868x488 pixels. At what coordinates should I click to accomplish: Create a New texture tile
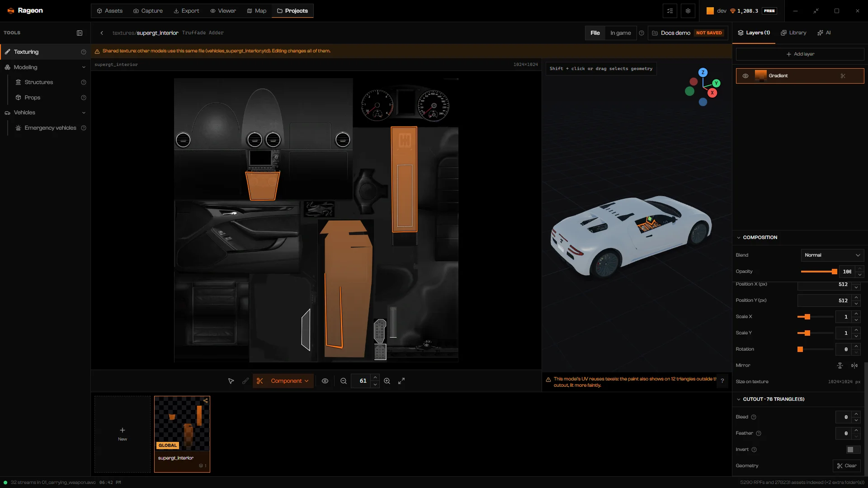[x=123, y=434]
